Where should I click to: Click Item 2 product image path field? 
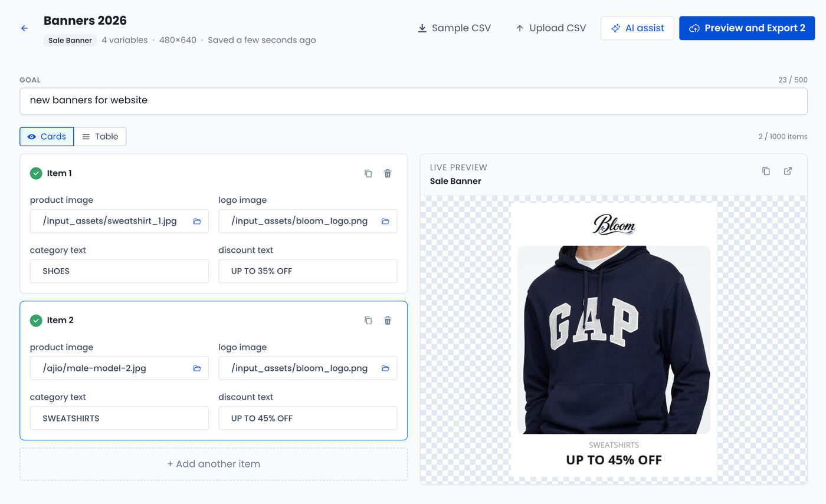pyautogui.click(x=119, y=368)
